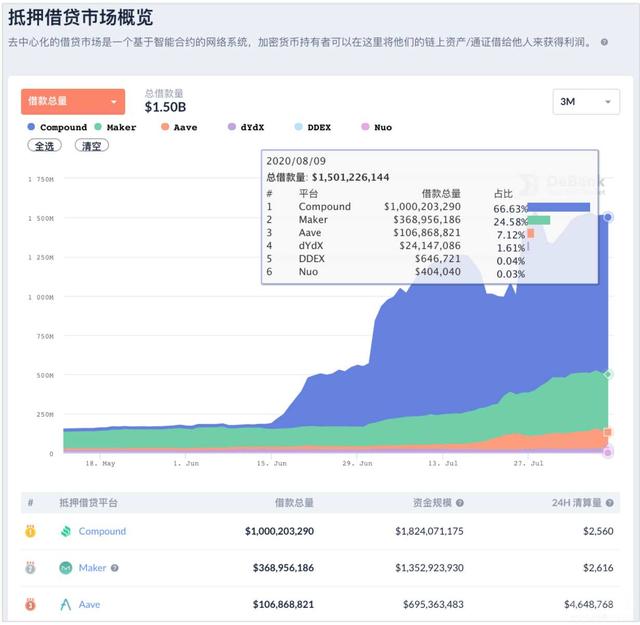The image size is (640, 625).
Task: Click the 抵押借贷市场概览 page title
Action: [80, 18]
